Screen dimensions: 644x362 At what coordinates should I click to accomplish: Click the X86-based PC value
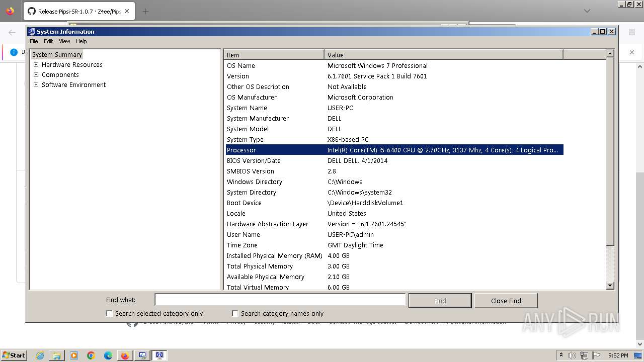348,140
